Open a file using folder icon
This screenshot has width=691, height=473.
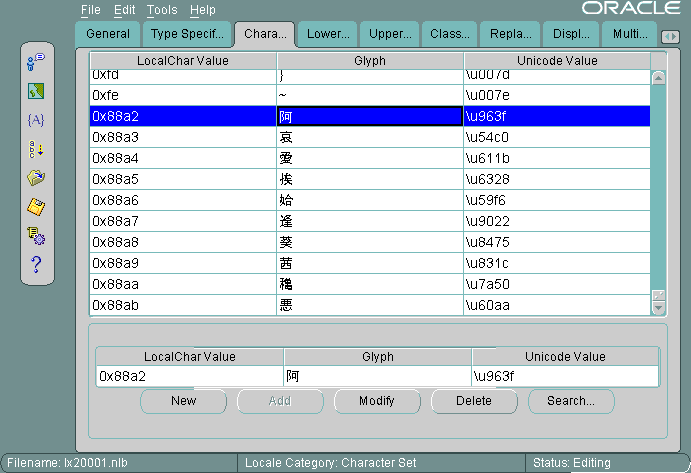click(36, 178)
